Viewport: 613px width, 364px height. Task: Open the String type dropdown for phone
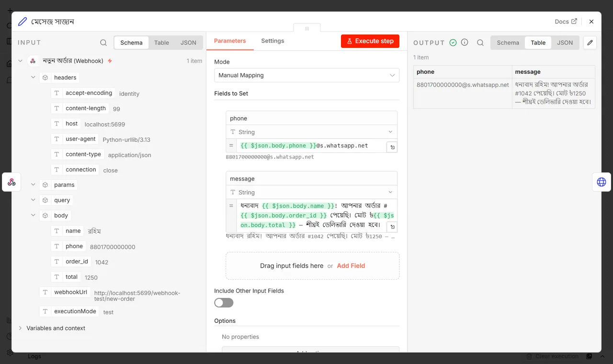click(311, 132)
